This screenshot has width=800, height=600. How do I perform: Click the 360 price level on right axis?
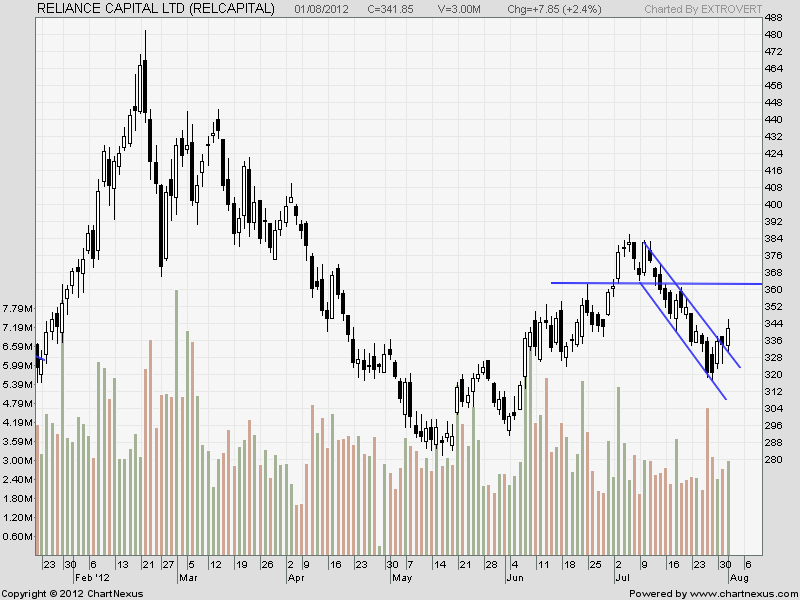pos(773,290)
